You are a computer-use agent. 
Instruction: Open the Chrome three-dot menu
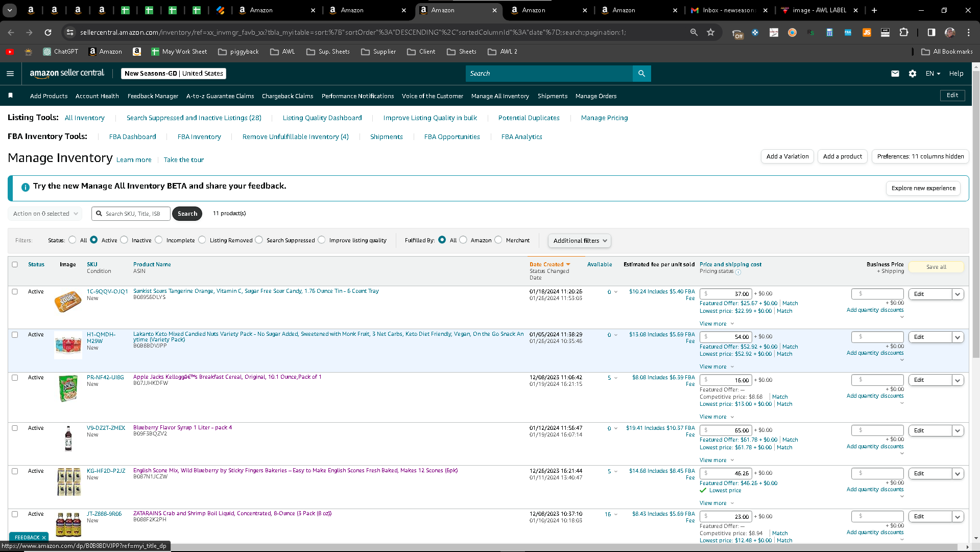pyautogui.click(x=968, y=32)
